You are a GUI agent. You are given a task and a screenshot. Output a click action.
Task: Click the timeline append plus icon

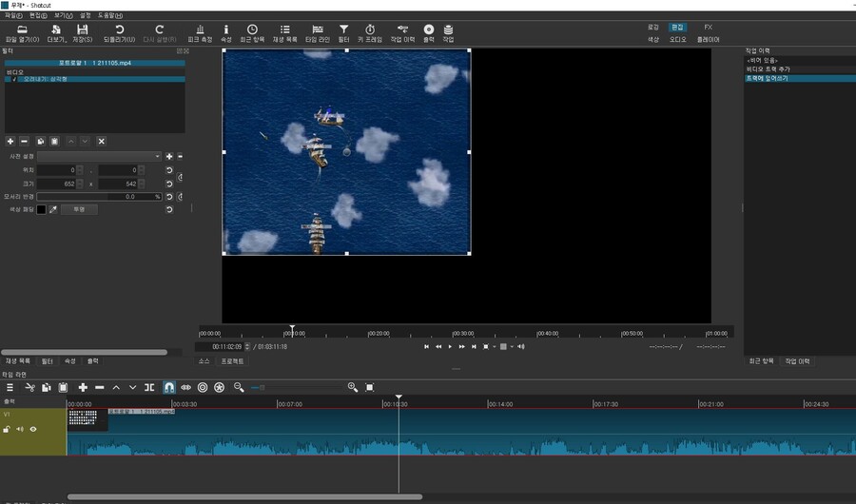(83, 387)
